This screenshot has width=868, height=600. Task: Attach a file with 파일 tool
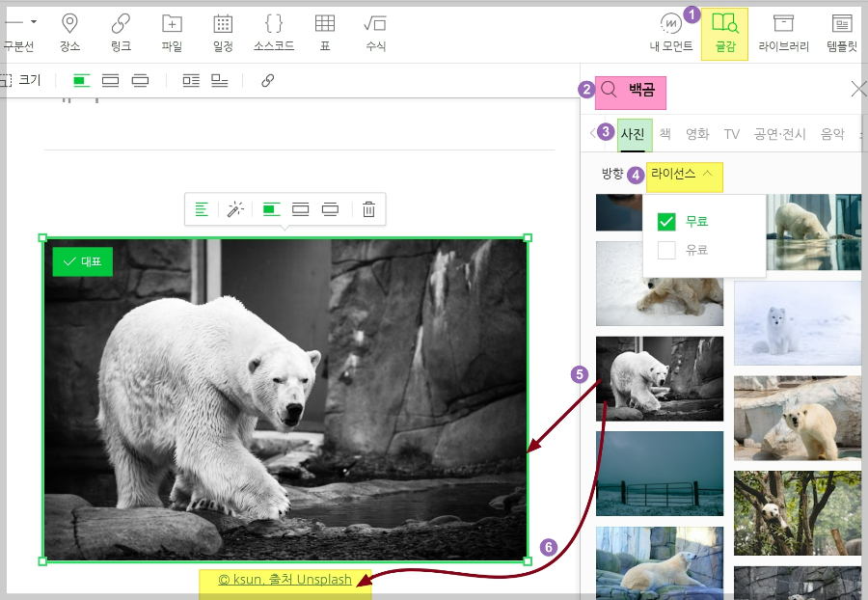coord(172,33)
